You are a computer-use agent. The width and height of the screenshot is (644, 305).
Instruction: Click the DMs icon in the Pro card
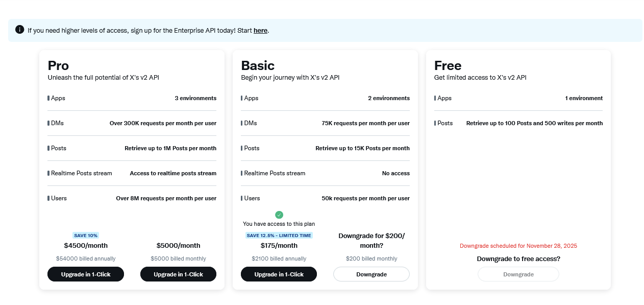coord(48,123)
